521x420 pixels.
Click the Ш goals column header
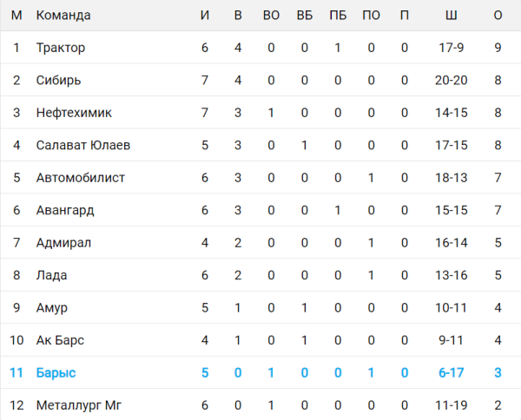coord(451,16)
